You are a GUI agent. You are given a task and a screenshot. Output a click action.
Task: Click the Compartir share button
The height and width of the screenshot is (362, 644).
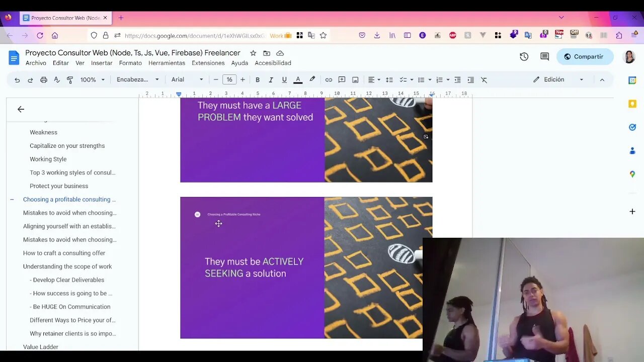coord(585,57)
